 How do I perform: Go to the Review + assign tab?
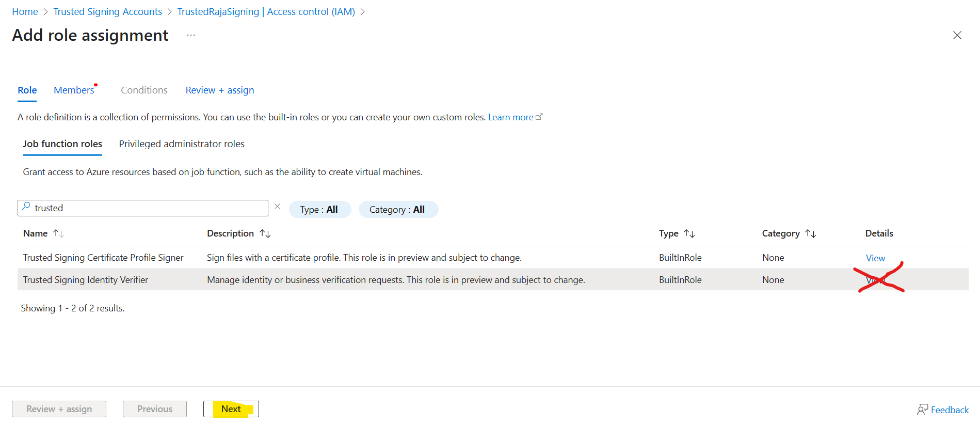220,90
